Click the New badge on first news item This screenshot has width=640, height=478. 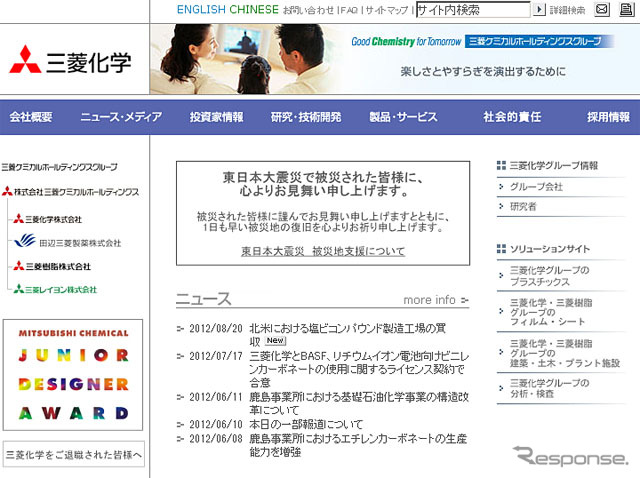276,340
